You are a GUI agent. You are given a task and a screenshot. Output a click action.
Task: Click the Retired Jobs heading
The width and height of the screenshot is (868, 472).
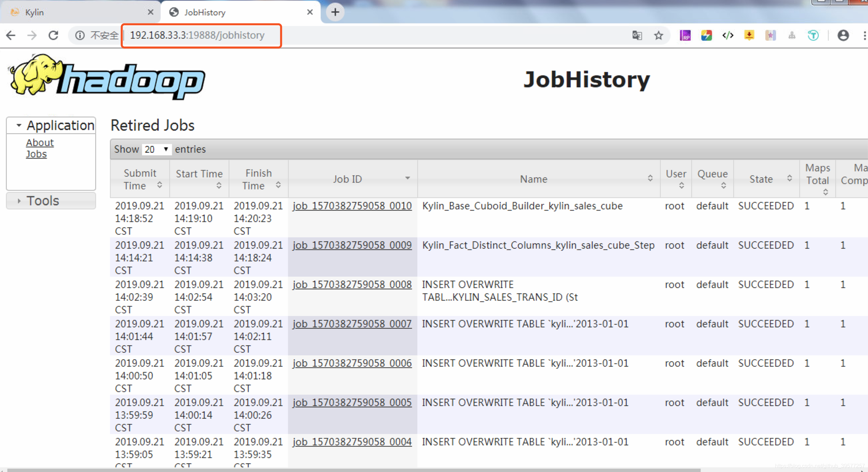click(153, 125)
